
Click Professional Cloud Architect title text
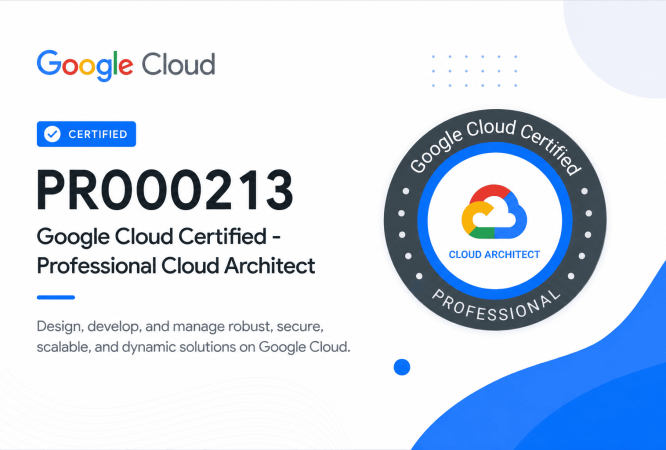[176, 266]
